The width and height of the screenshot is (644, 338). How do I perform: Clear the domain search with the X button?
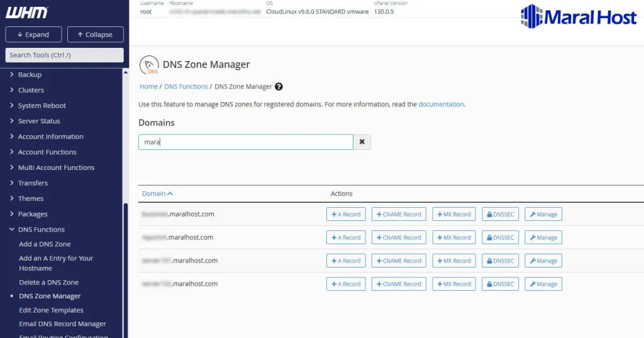(x=362, y=142)
